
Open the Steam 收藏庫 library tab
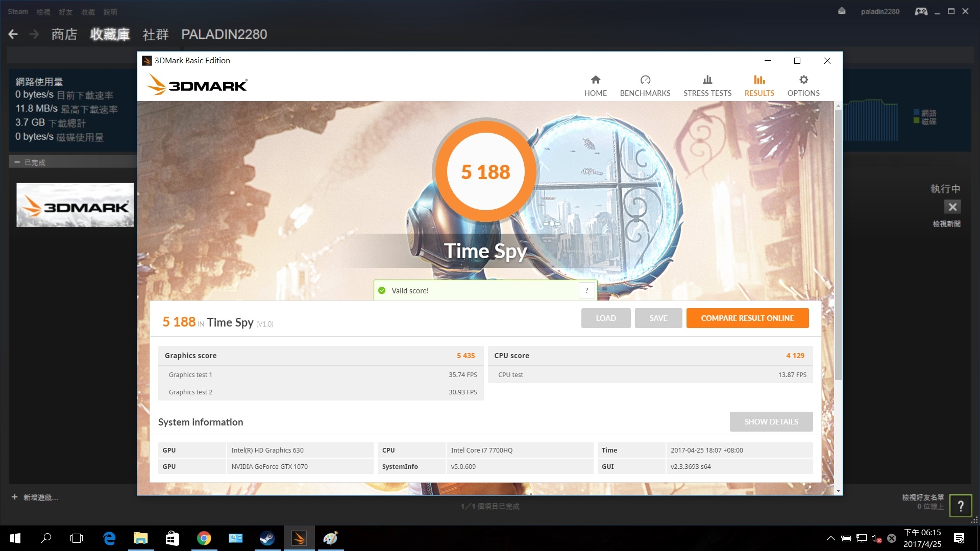[110, 34]
